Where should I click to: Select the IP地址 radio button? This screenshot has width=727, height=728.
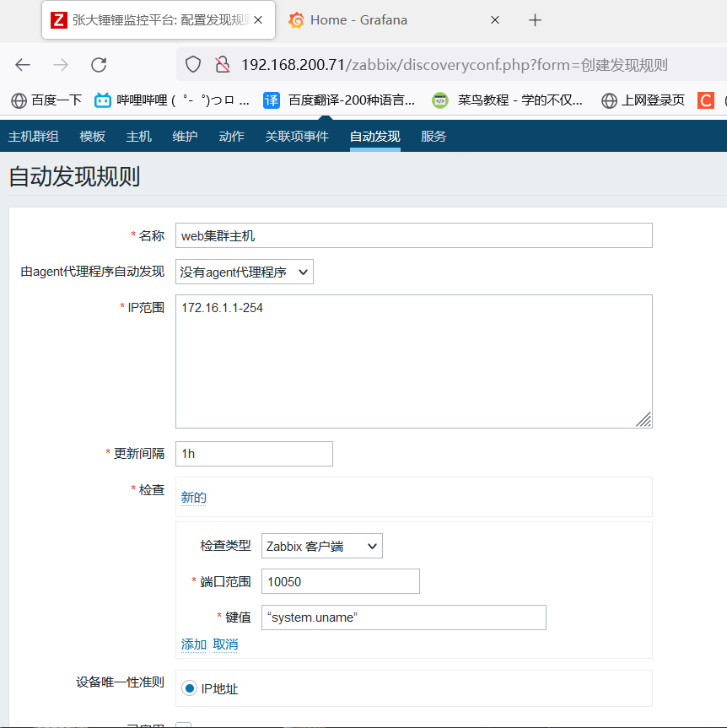[x=189, y=688]
